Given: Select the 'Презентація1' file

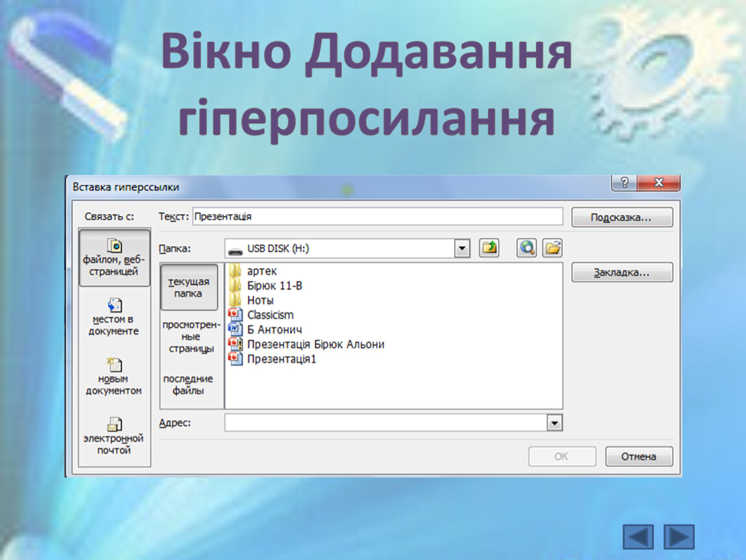Looking at the screenshot, I should click(x=272, y=359).
